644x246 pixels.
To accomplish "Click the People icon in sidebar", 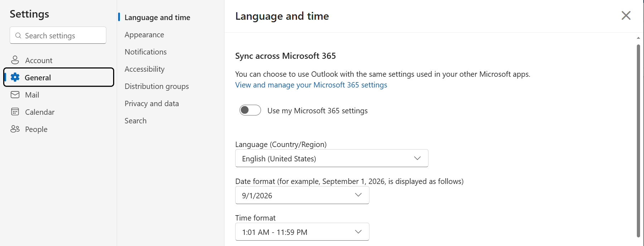I will (15, 129).
